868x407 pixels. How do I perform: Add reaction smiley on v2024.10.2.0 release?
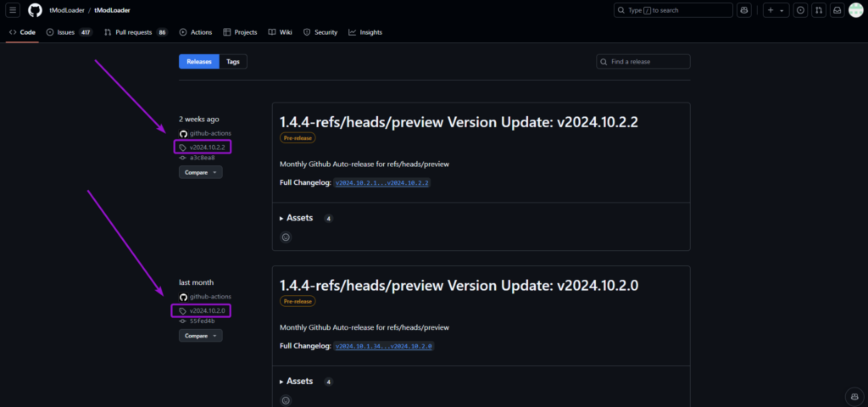tap(286, 400)
